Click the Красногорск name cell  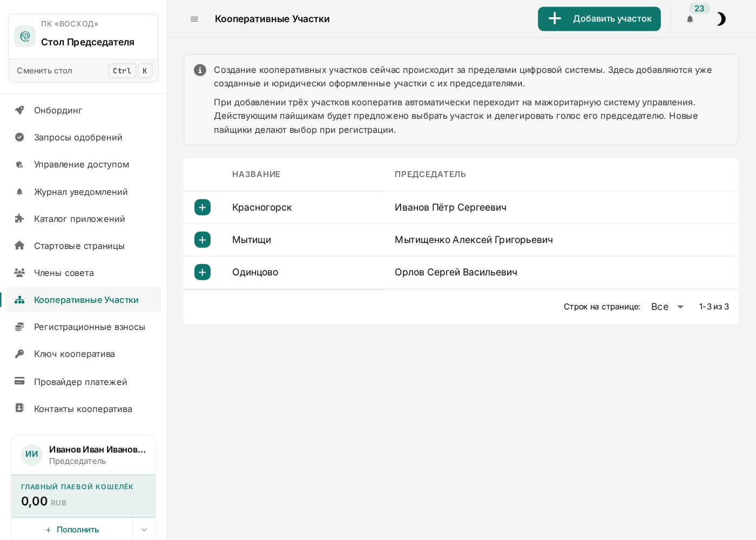(x=262, y=207)
